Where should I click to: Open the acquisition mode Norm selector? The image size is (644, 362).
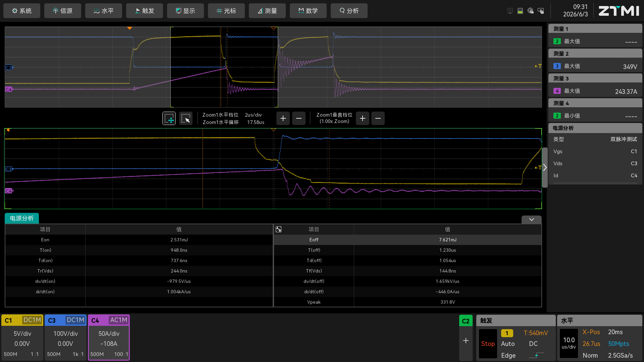[x=590, y=355]
